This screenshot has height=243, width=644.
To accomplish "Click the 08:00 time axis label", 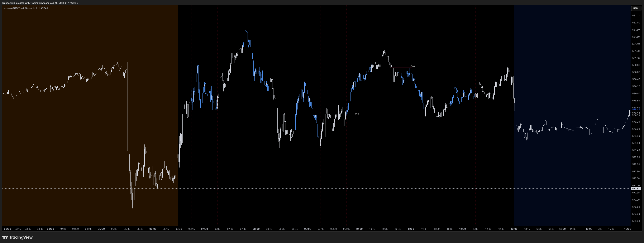I will coord(256,229).
